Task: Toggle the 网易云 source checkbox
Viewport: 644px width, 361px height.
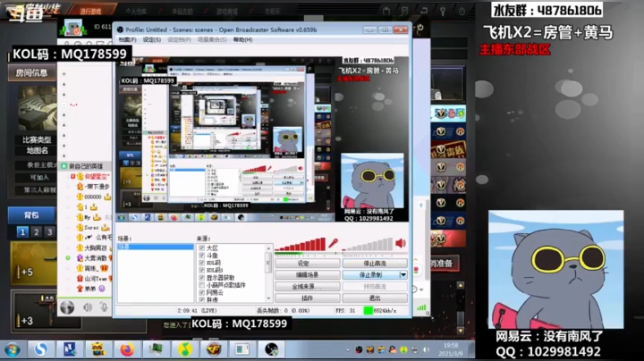Action: [x=201, y=292]
